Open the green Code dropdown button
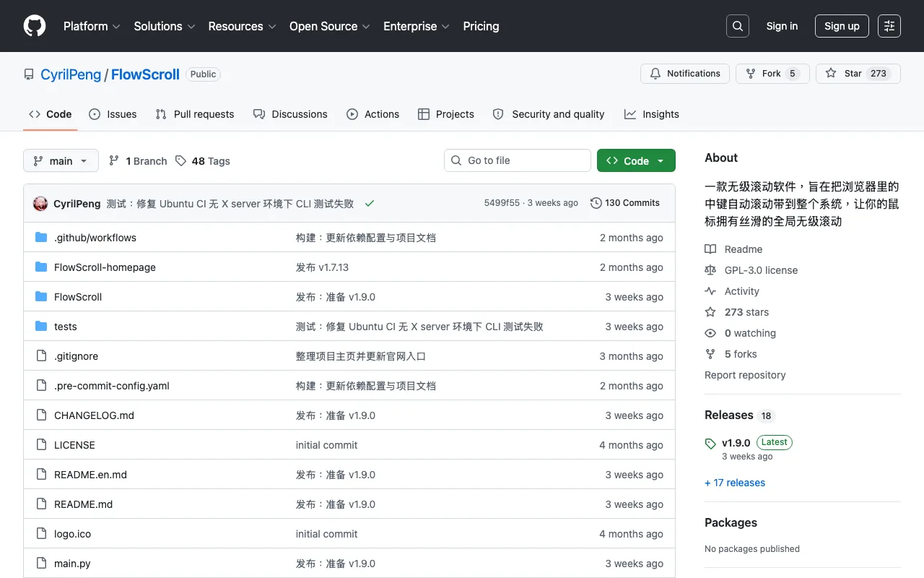Image resolution: width=924 pixels, height=578 pixels. click(x=636, y=160)
